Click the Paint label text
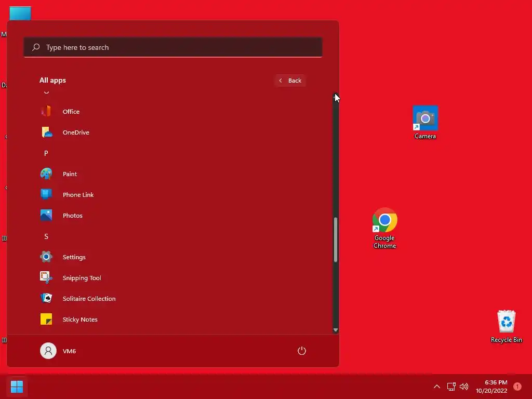The width and height of the screenshot is (532, 399). click(70, 174)
